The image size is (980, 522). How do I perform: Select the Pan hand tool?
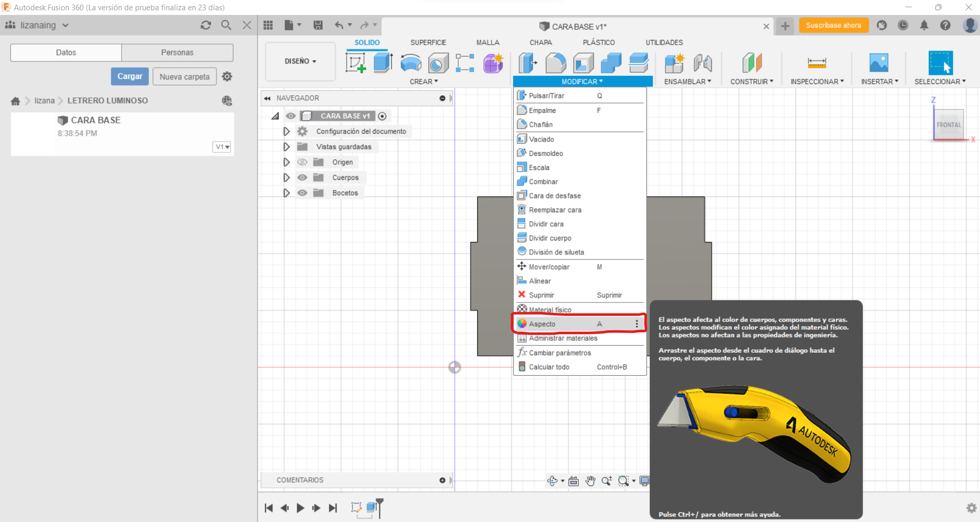coord(591,480)
